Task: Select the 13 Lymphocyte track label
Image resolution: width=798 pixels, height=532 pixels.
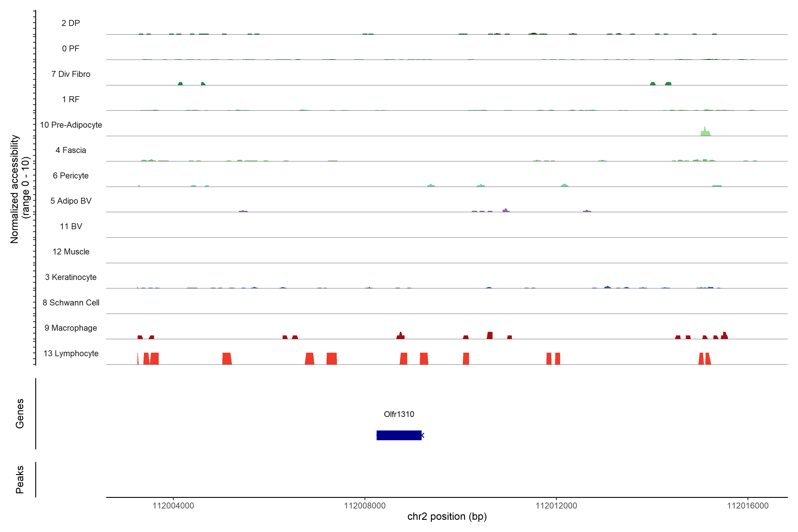Action: tap(71, 353)
